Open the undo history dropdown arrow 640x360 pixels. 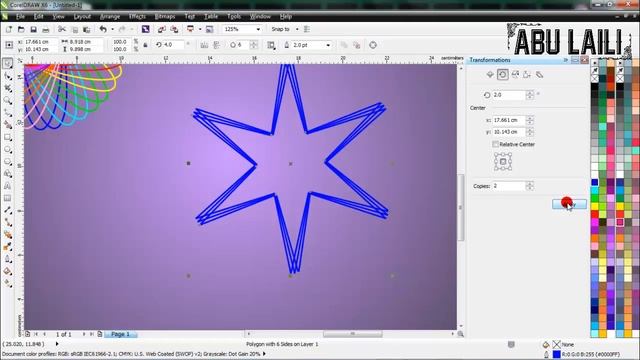click(113, 29)
